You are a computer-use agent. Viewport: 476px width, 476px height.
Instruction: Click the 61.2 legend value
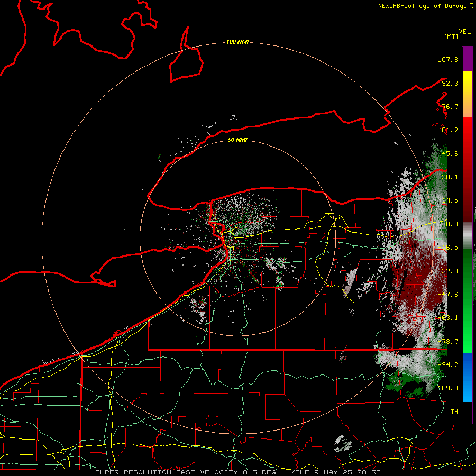tap(450, 130)
